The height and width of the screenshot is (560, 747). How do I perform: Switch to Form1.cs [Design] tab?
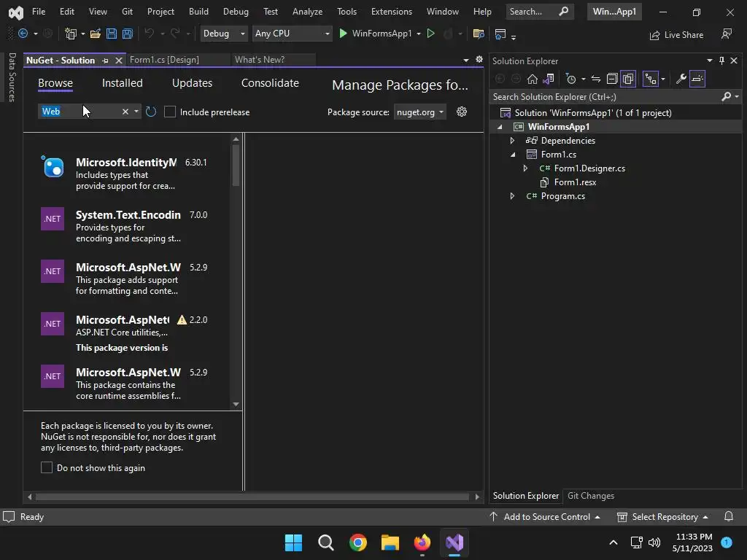click(164, 60)
